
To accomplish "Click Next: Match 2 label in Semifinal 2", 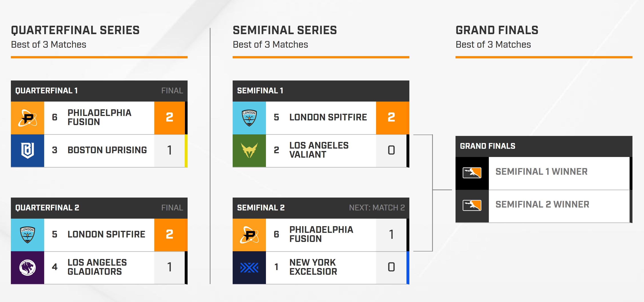I will coord(377,208).
